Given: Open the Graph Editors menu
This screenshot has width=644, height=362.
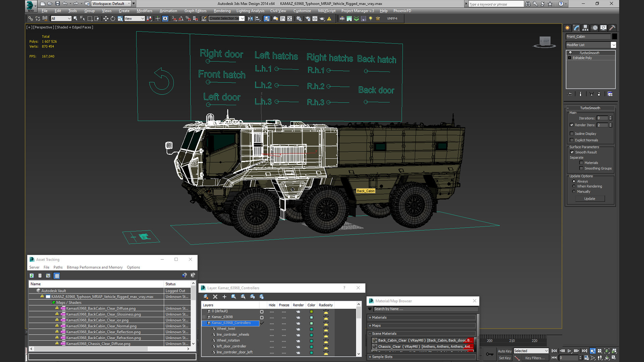Looking at the screenshot, I should pos(196,11).
